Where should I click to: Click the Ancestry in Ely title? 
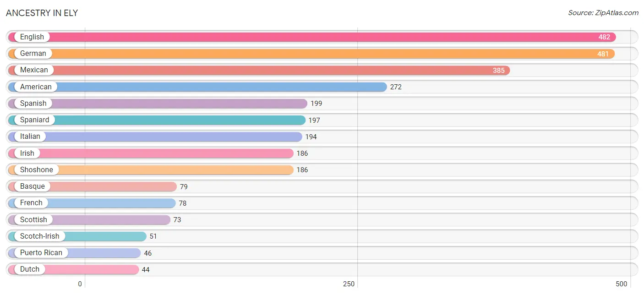(x=42, y=13)
